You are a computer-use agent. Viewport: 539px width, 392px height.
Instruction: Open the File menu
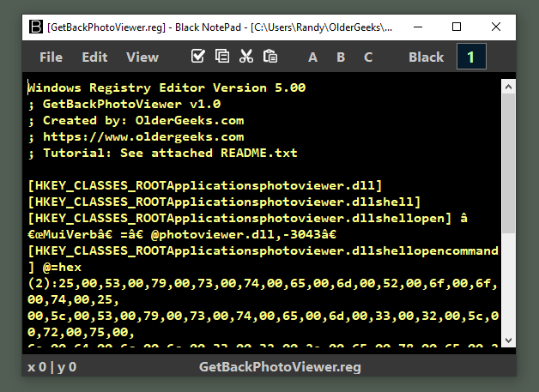[x=51, y=57]
